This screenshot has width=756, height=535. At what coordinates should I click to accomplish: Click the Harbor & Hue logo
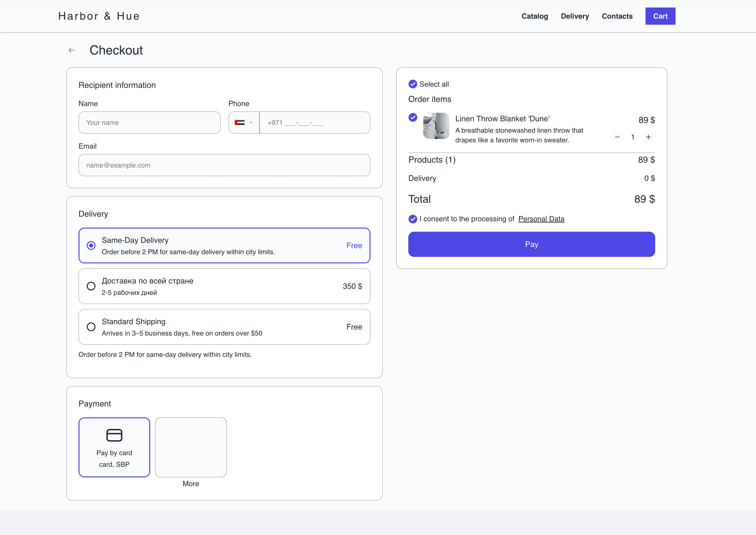(99, 16)
